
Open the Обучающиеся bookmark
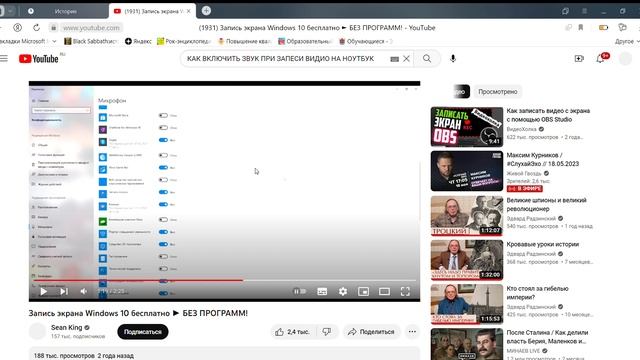point(365,41)
